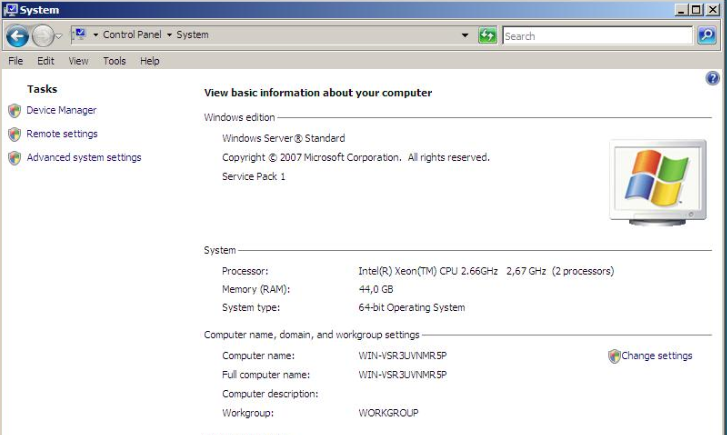Click the shield icon beside Remote settings
The height and width of the screenshot is (435, 727).
click(x=14, y=134)
